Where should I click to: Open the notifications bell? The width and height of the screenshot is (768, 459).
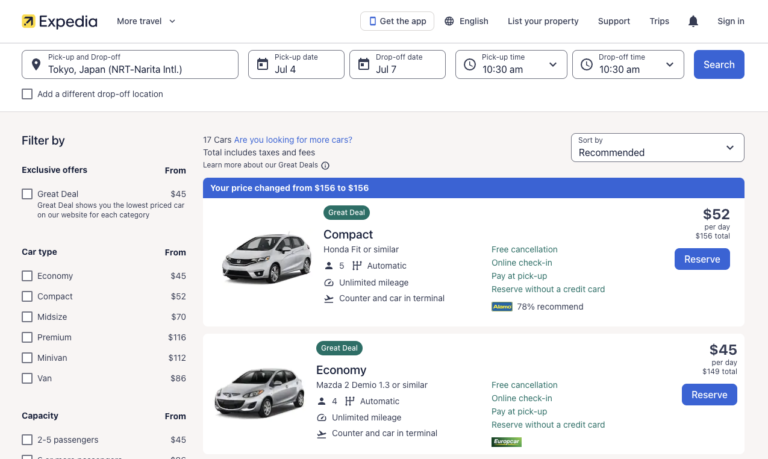[x=693, y=21]
